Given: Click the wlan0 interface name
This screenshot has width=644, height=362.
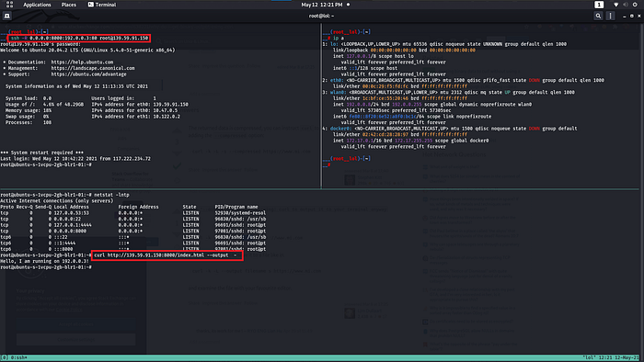Looking at the screenshot, I should pyautogui.click(x=337, y=92).
